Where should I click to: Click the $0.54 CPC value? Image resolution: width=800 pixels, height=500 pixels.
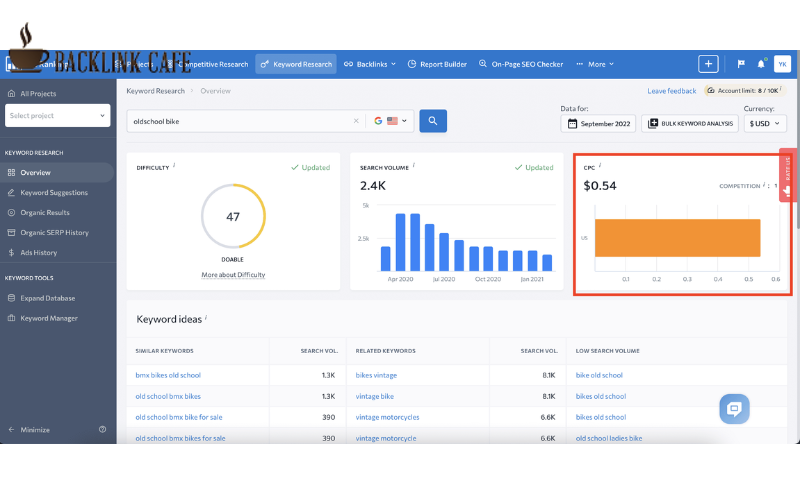pos(599,186)
